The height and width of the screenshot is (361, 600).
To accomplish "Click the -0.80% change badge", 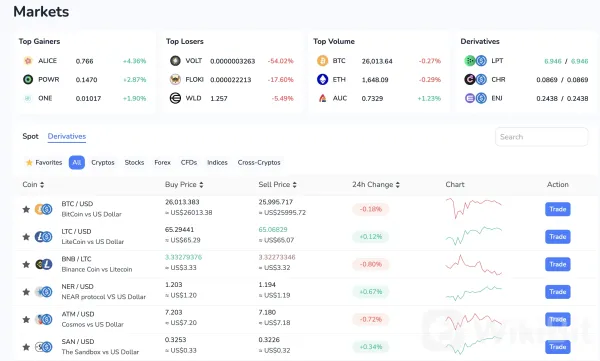I will (370, 264).
